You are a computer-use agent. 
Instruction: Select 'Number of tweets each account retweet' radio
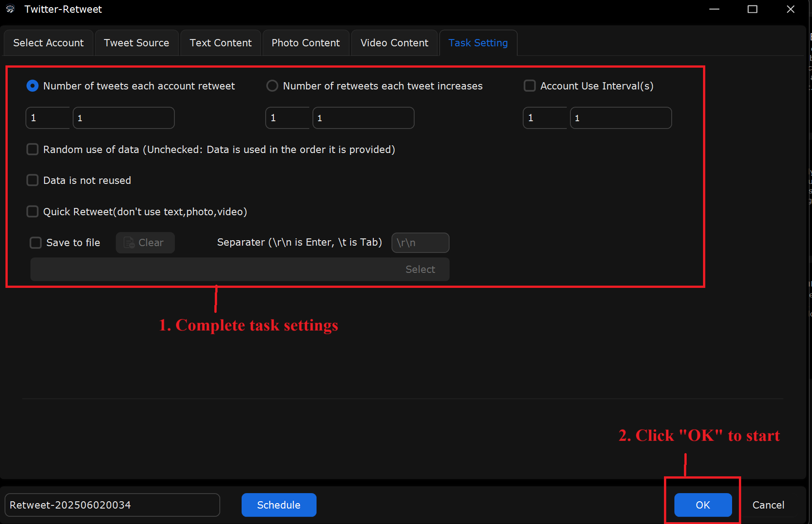(33, 86)
